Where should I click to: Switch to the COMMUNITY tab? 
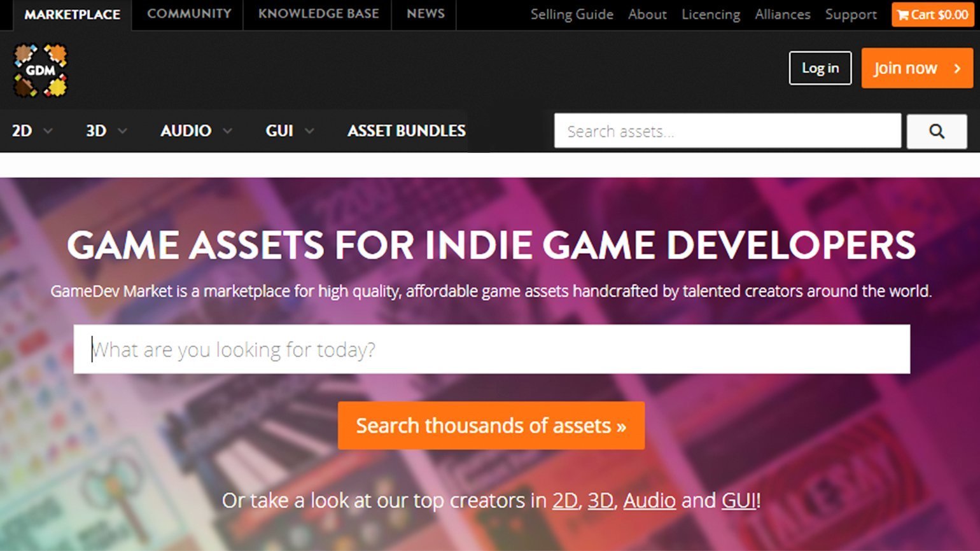coord(189,14)
